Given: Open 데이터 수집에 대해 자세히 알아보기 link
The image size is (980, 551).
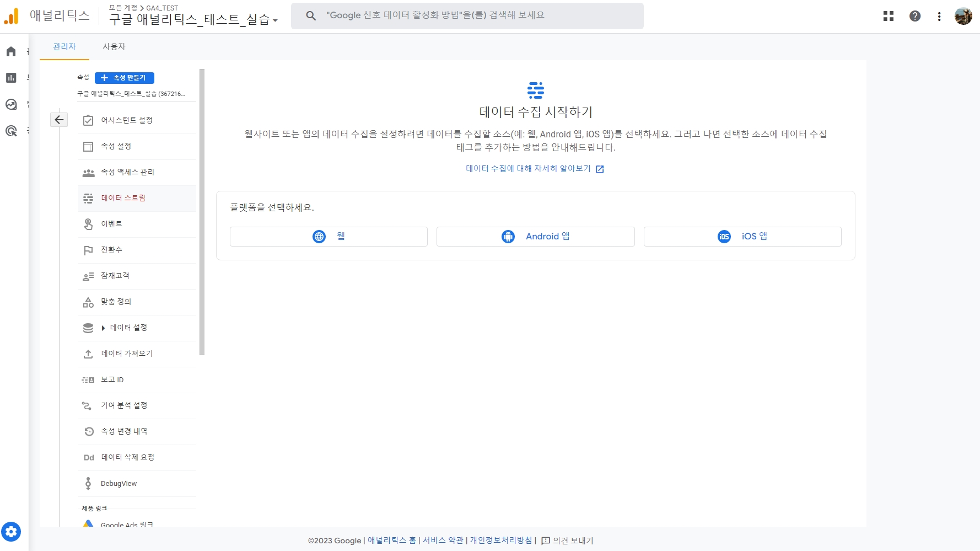Looking at the screenshot, I should pos(535,169).
